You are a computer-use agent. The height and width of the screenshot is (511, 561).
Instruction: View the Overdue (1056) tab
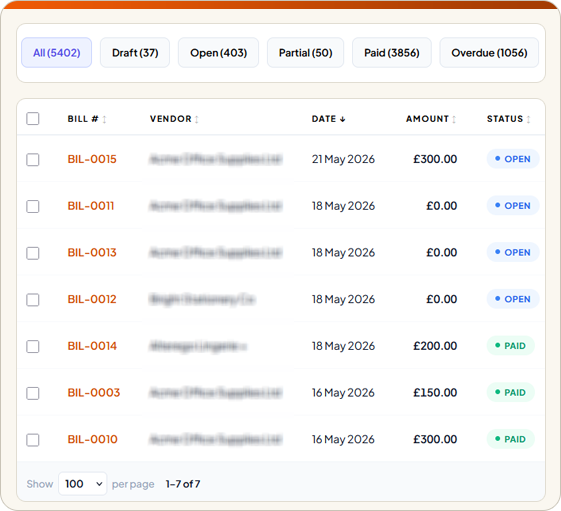point(489,53)
